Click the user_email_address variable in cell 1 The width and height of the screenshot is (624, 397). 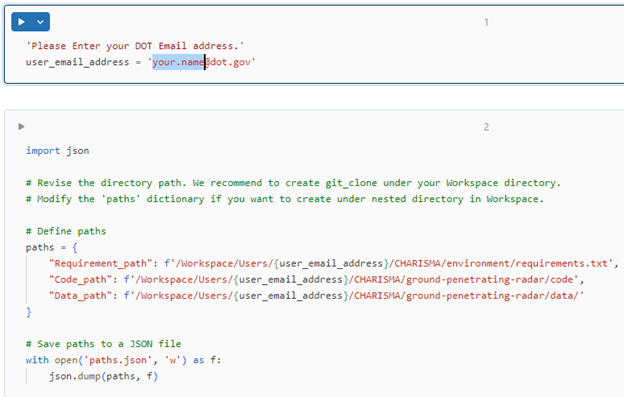click(78, 62)
